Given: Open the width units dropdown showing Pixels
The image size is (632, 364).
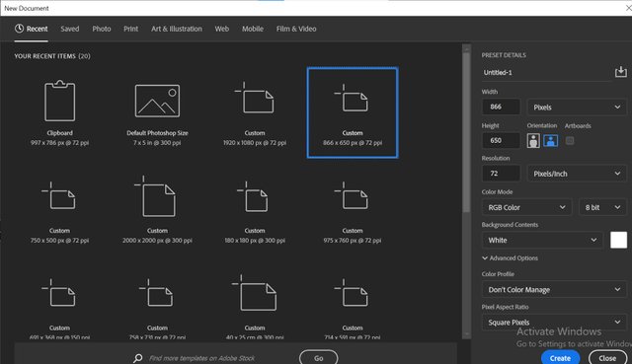Looking at the screenshot, I should point(577,108).
